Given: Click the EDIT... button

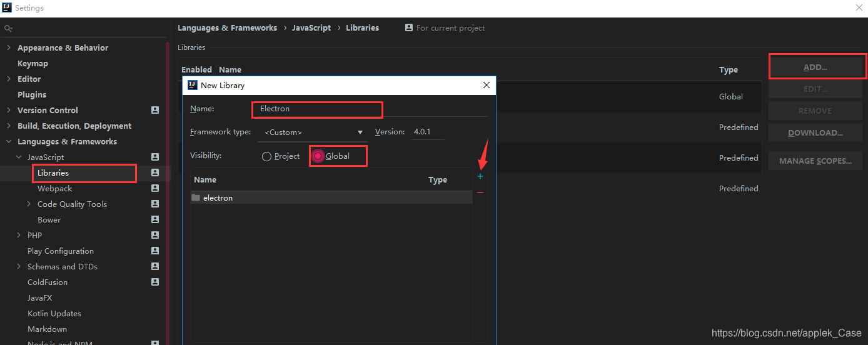Looking at the screenshot, I should click(815, 89).
